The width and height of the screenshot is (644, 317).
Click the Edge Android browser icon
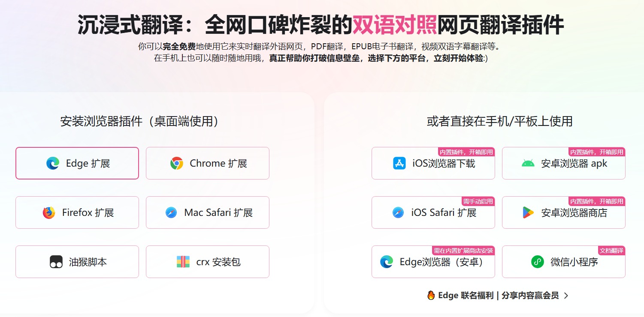point(387,262)
